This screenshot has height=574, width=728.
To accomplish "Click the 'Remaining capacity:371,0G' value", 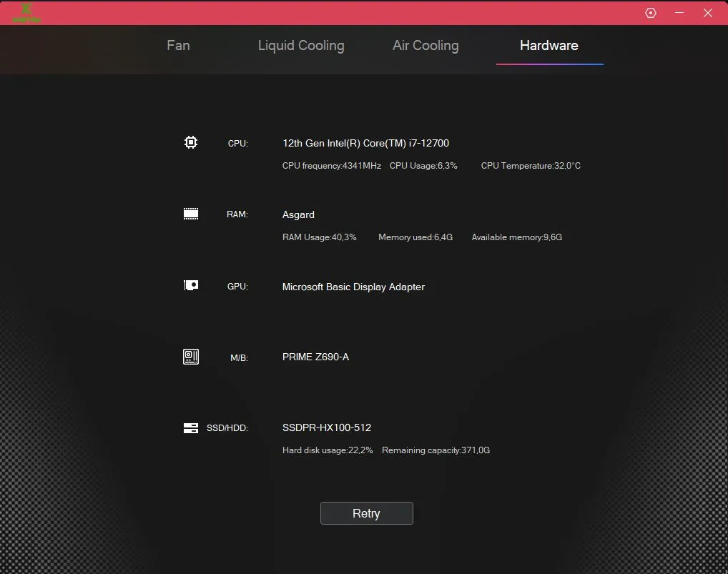I will (436, 450).
